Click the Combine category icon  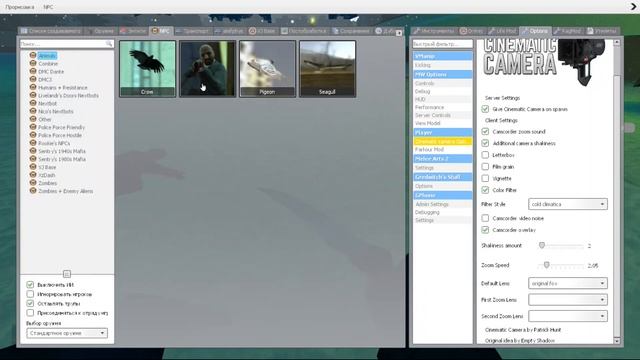(33, 63)
